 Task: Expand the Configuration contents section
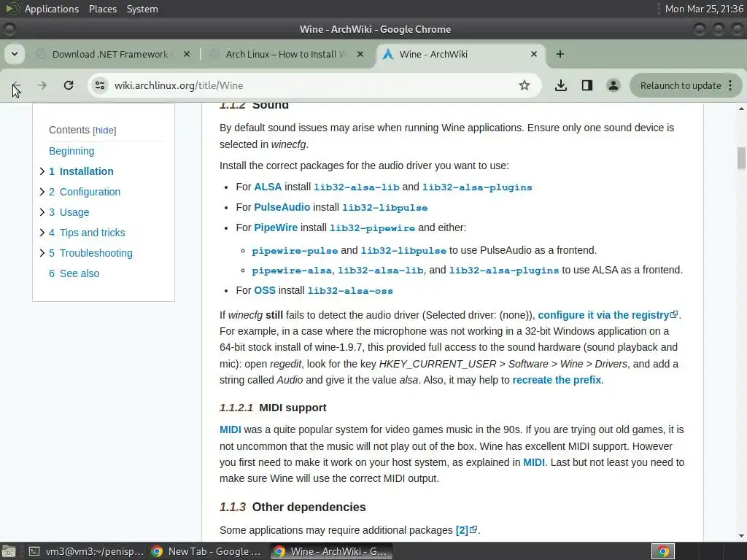click(42, 192)
